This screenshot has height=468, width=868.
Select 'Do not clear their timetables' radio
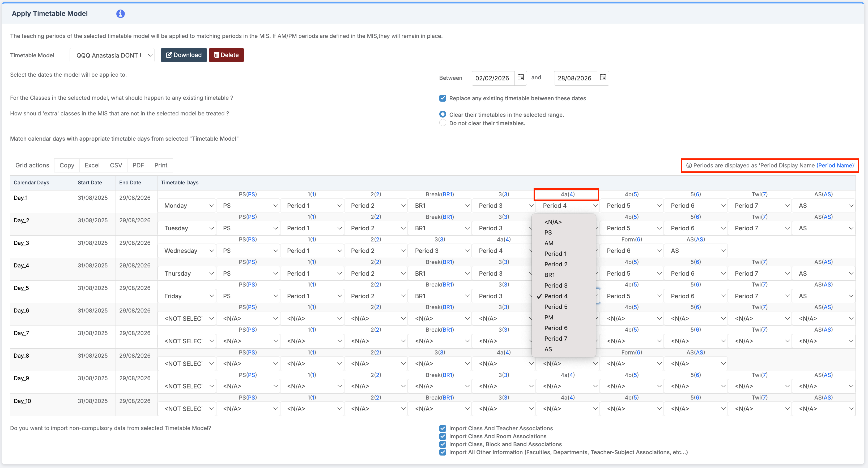tap(442, 123)
